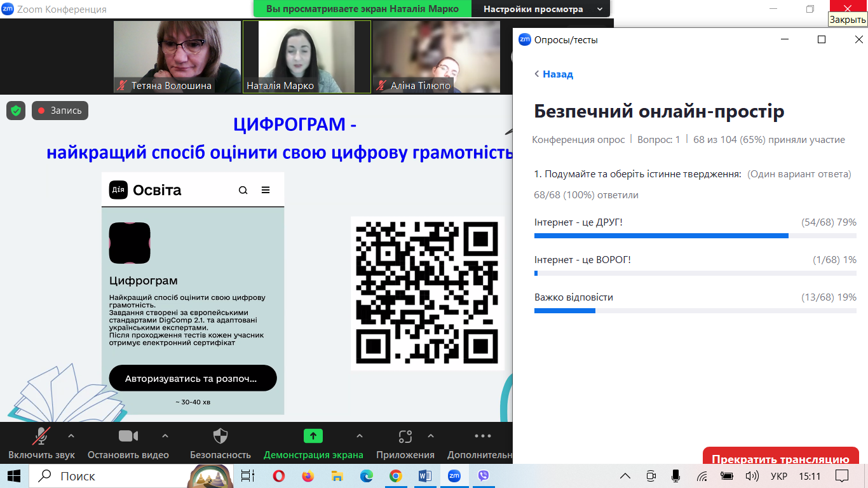Click the 15:11 clock in taskbar
The image size is (868, 488).
810,476
